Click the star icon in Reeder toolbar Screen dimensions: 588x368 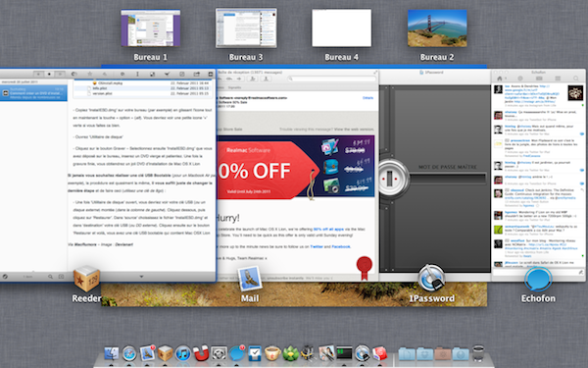click(89, 74)
